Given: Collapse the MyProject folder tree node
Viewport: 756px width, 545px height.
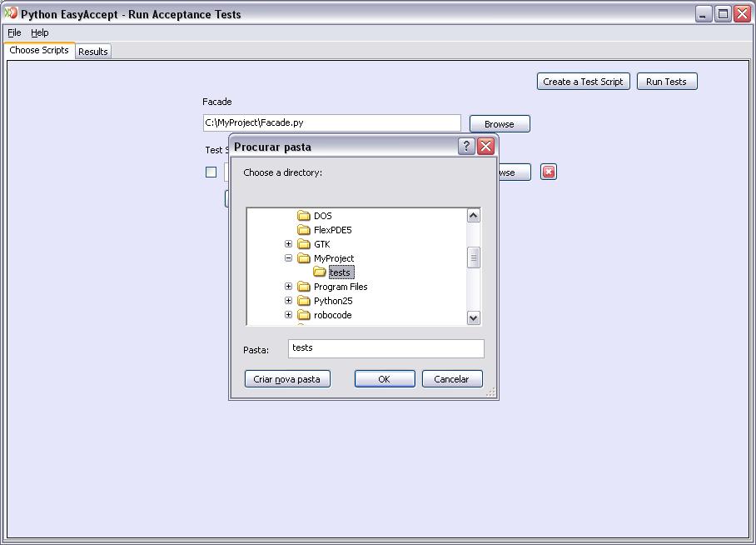Looking at the screenshot, I should point(288,257).
